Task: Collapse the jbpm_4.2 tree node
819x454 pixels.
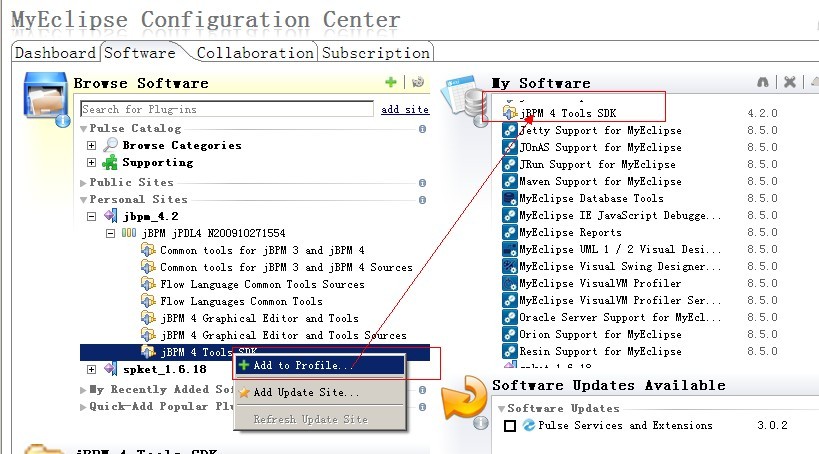Action: point(91,216)
